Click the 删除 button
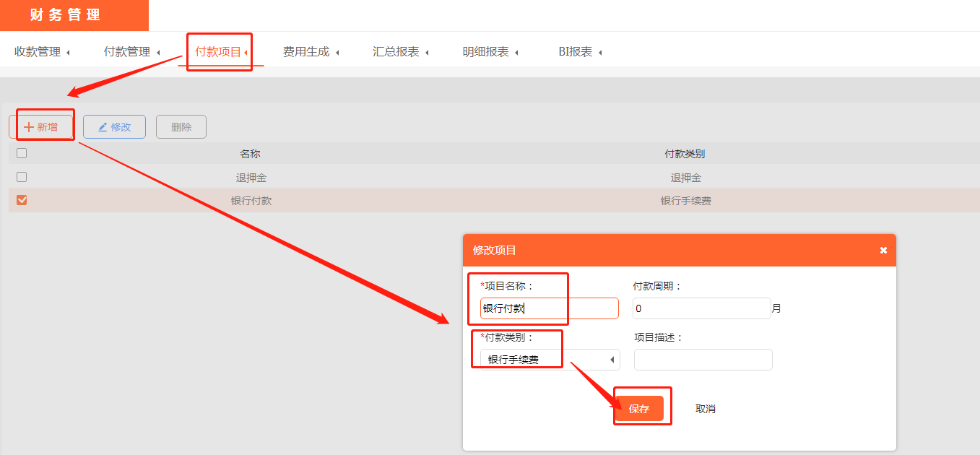The image size is (980, 455). click(x=181, y=127)
